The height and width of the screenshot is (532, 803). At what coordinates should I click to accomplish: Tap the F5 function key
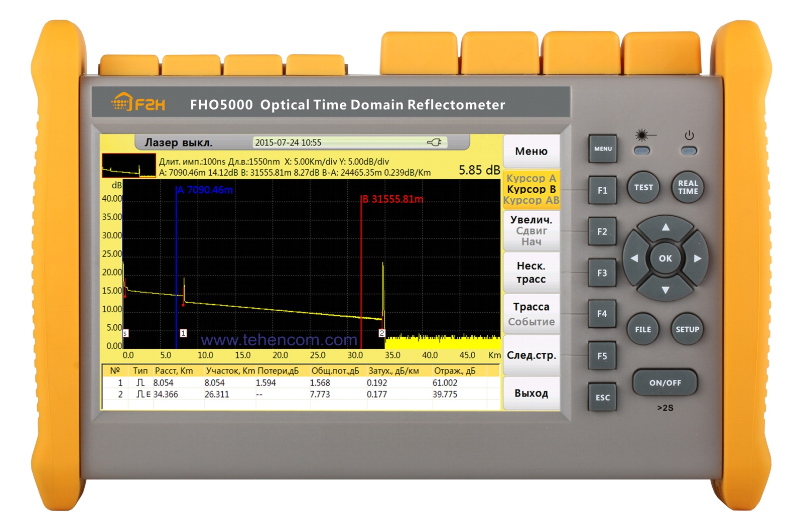[x=602, y=356]
